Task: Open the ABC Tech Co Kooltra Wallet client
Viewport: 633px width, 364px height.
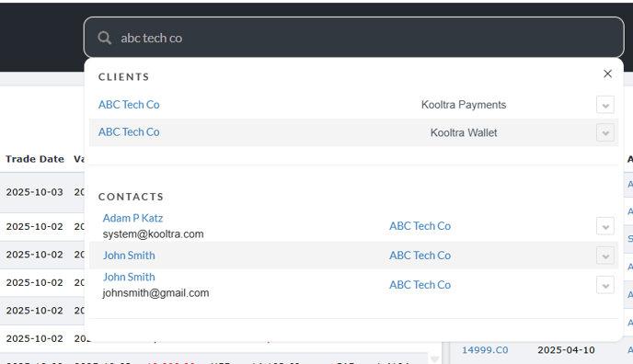Action: [129, 132]
